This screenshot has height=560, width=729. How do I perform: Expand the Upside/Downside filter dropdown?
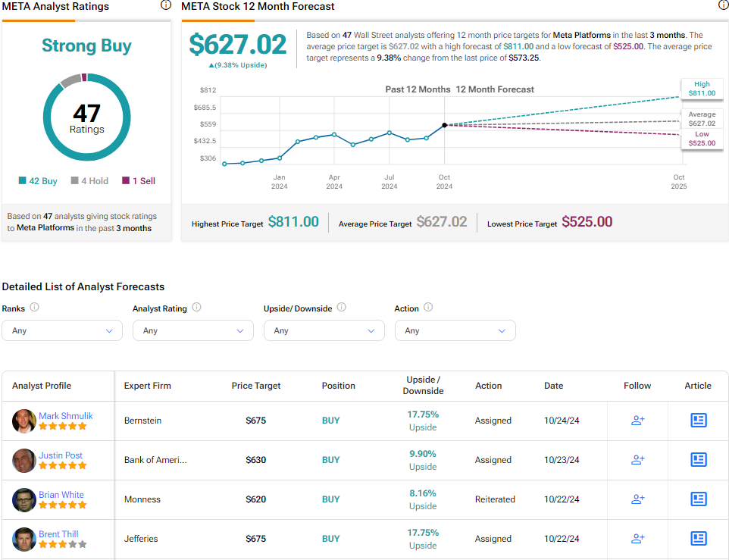pyautogui.click(x=324, y=330)
